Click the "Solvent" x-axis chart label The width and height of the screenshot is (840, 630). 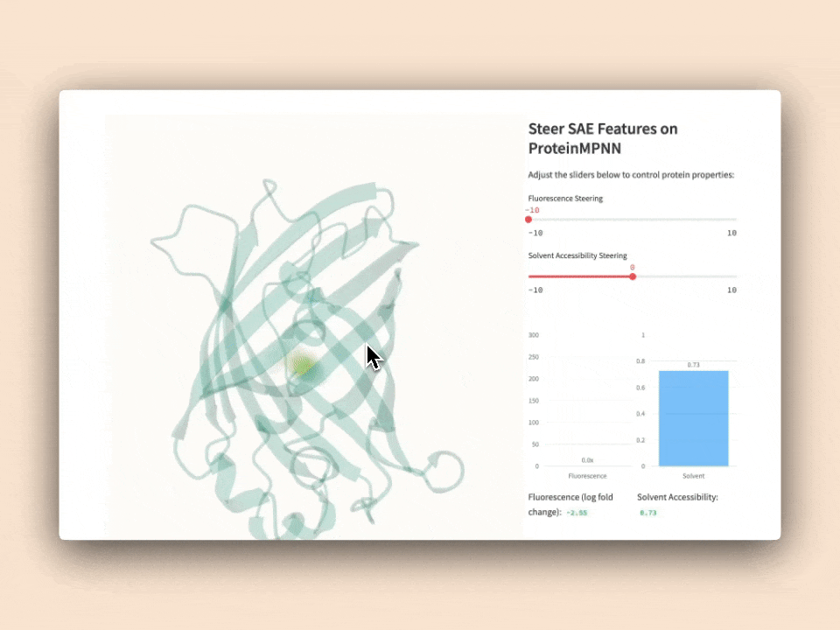click(x=693, y=476)
